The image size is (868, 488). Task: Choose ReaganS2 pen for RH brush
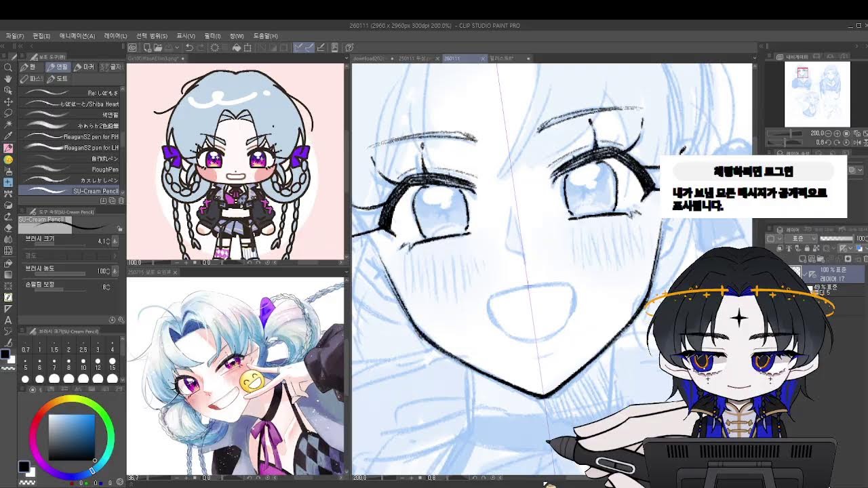pos(71,136)
